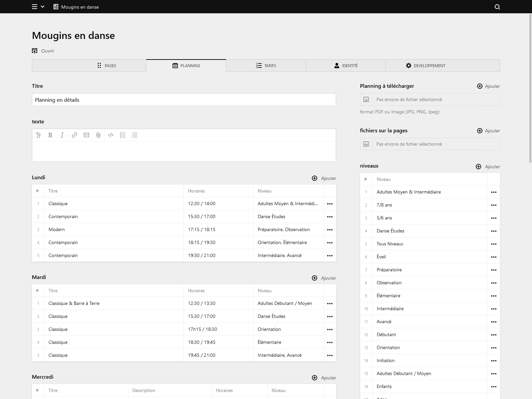Open the font size (Tt) formatting option
The image size is (532, 399).
coord(38,135)
